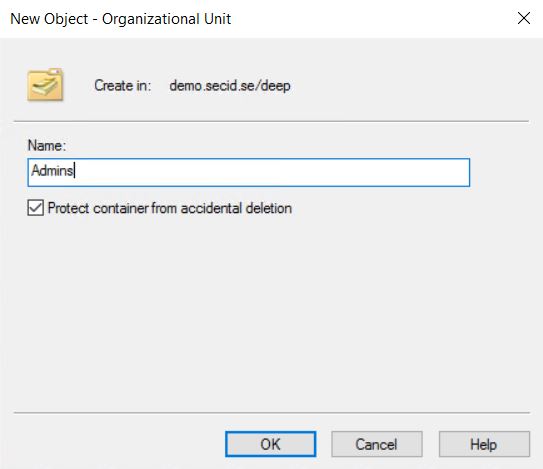
Task: Open Help for this dialog
Action: point(484,444)
